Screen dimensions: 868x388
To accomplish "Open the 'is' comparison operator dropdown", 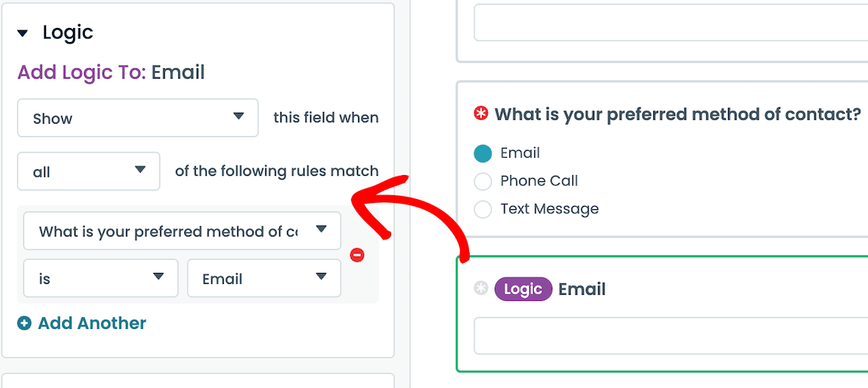I will 100,278.
